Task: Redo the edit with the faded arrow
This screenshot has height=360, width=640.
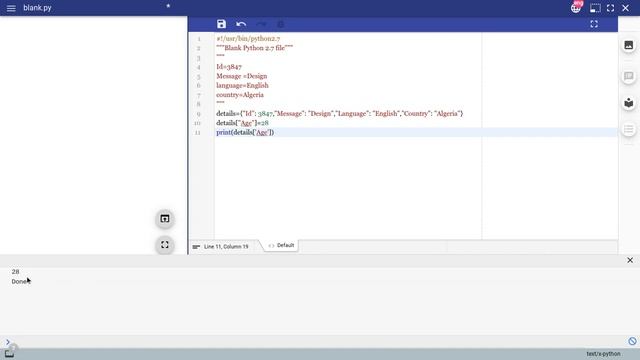Action: click(x=261, y=24)
